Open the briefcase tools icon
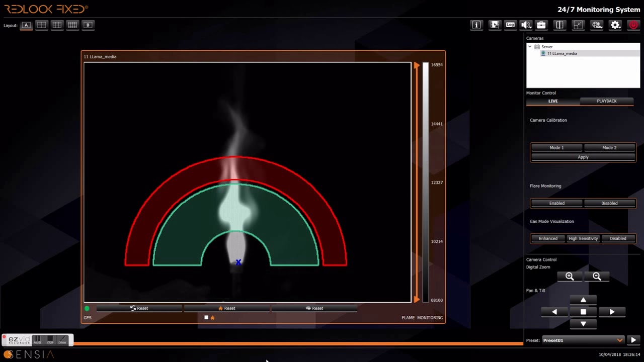644x362 pixels. tap(541, 25)
